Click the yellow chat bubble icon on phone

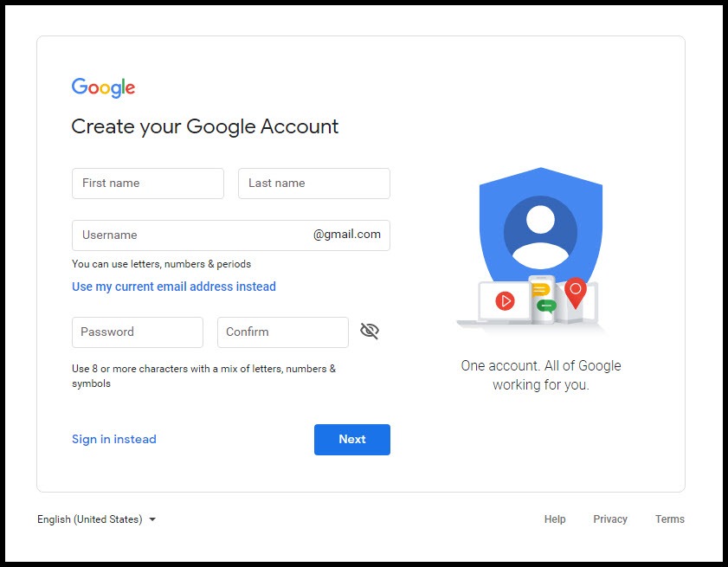pyautogui.click(x=540, y=290)
